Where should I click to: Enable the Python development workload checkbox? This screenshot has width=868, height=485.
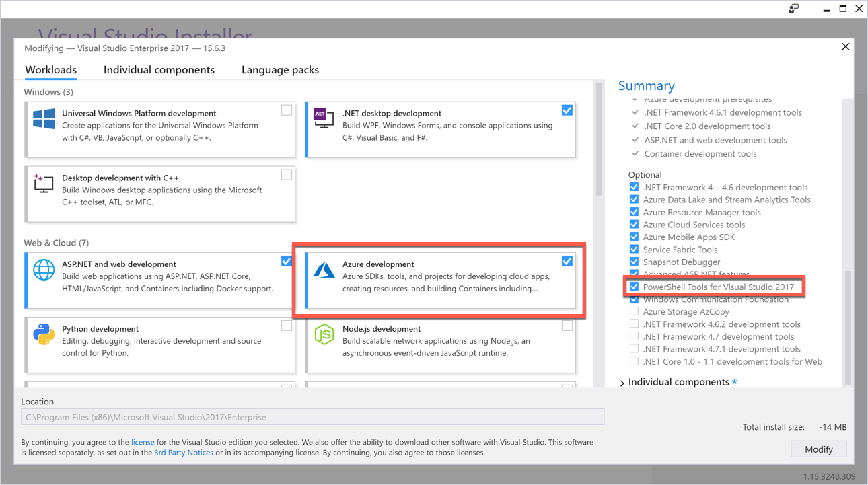pyautogui.click(x=287, y=326)
